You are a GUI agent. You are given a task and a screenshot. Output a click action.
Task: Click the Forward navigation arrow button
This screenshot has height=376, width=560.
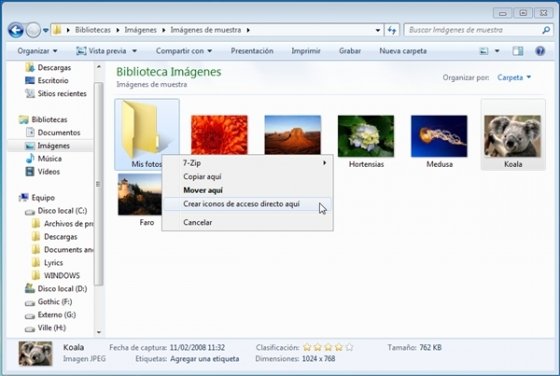pyautogui.click(x=33, y=30)
